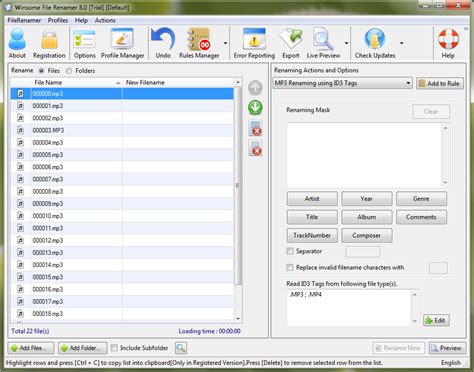Click the music icon of 000015.mp3
This screenshot has height=372, width=474.
[20, 277]
